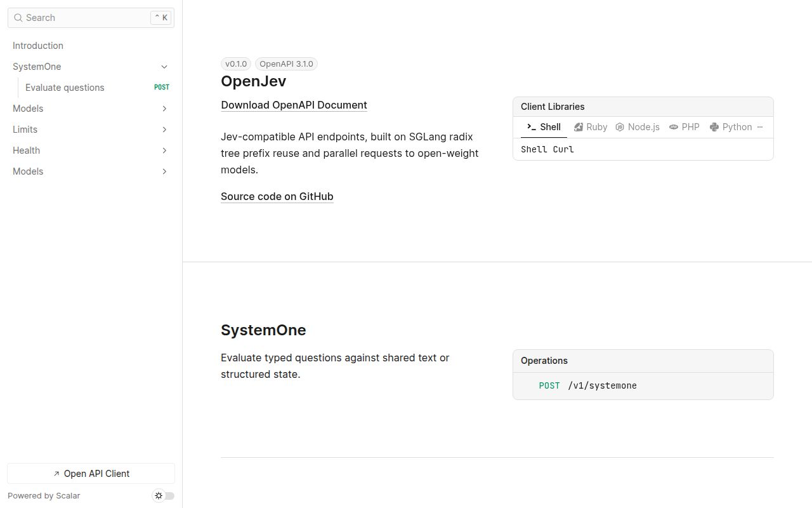
Task: Collapse the SystemOne sidebar section
Action: [x=164, y=67]
